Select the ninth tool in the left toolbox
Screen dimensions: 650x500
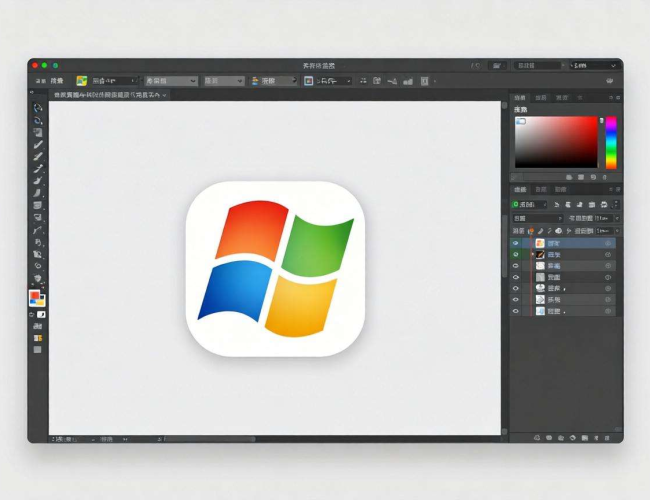(x=38, y=205)
